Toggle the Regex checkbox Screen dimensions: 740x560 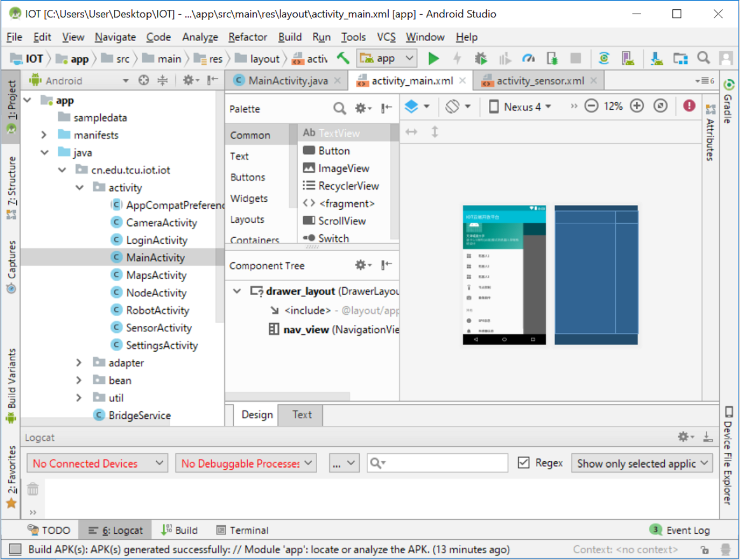coord(524,462)
